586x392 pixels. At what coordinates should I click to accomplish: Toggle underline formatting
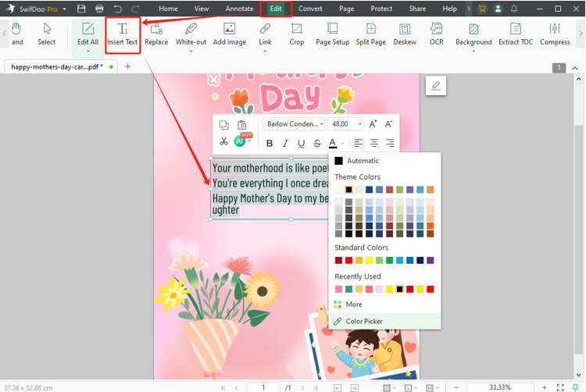(302, 144)
